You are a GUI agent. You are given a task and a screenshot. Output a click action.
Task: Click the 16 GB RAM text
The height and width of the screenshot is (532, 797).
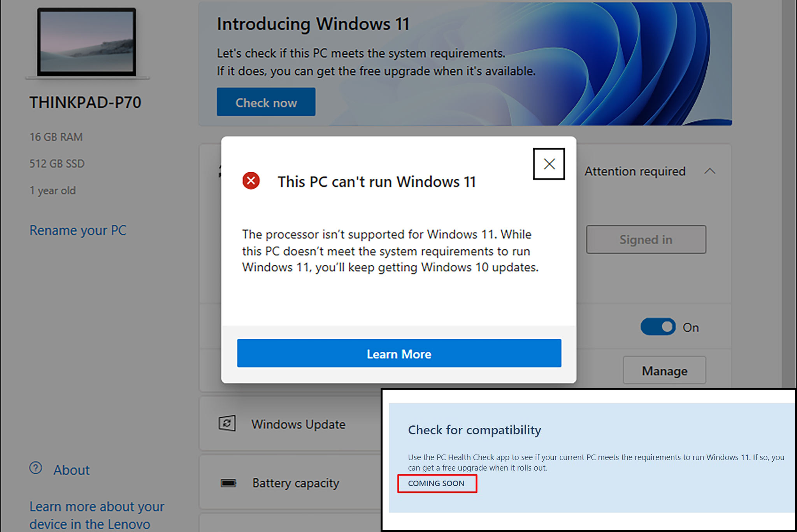click(x=56, y=137)
